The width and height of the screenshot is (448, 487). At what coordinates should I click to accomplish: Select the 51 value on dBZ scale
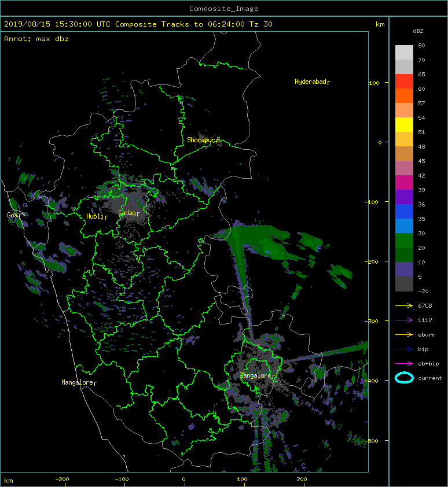tap(421, 132)
